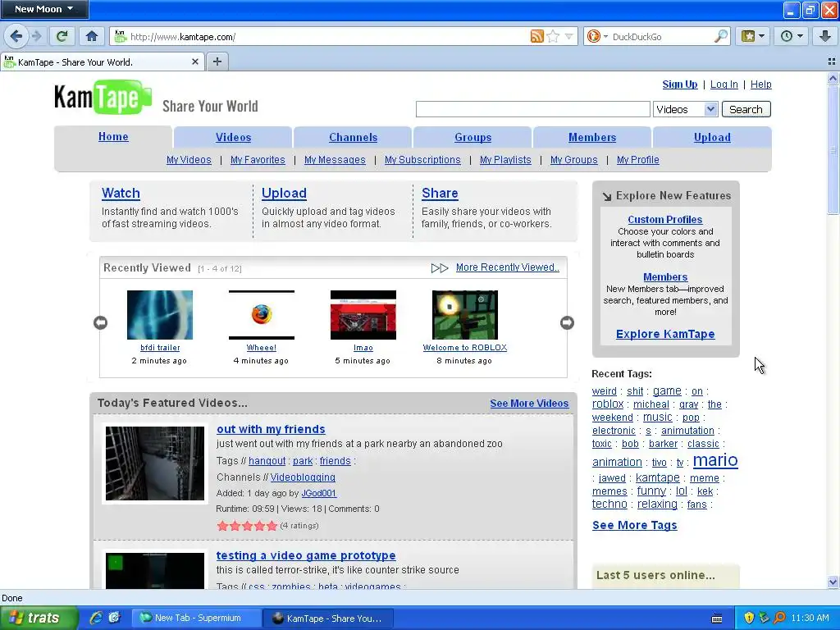Open the lmao video thumbnail

point(363,315)
